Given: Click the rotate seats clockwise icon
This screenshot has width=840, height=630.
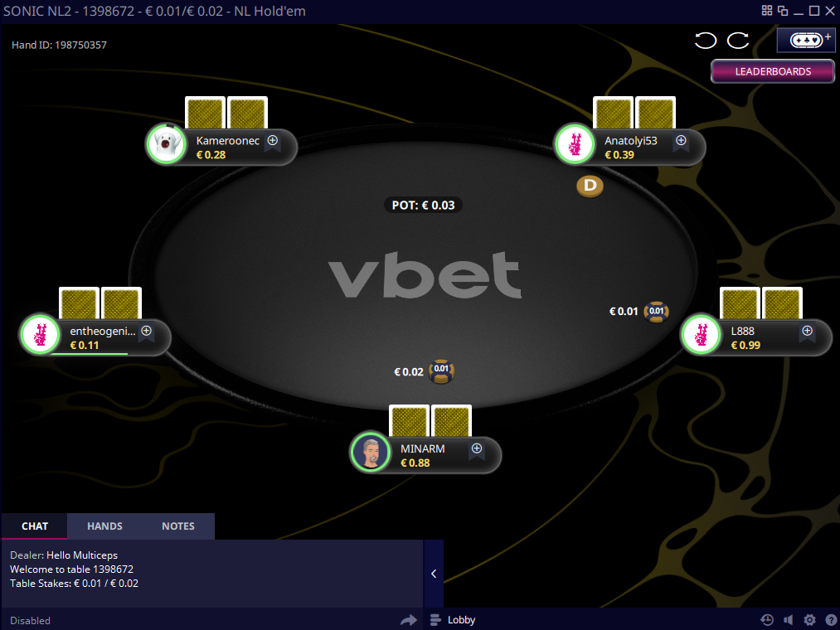Looking at the screenshot, I should tap(738, 41).
